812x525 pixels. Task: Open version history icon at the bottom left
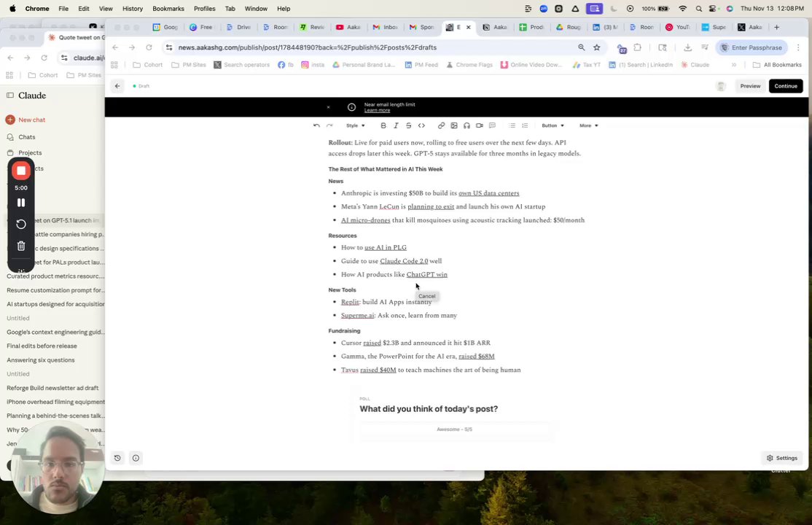pyautogui.click(x=117, y=458)
